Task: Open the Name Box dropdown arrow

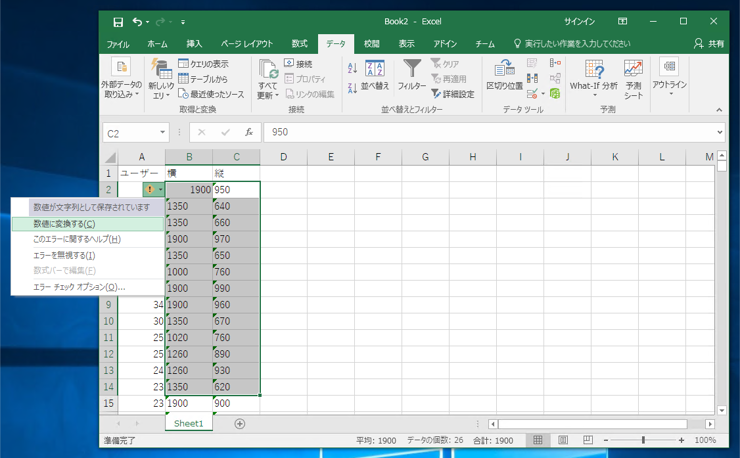Action: 163,132
